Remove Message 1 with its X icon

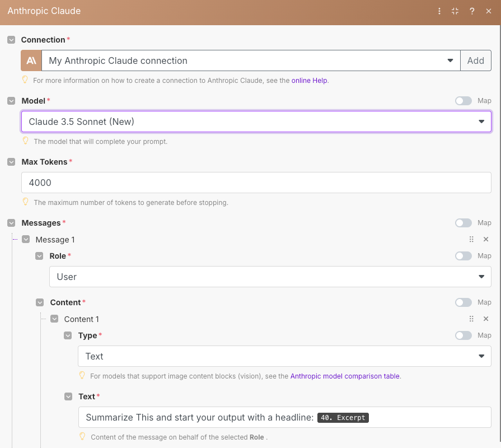click(x=486, y=239)
